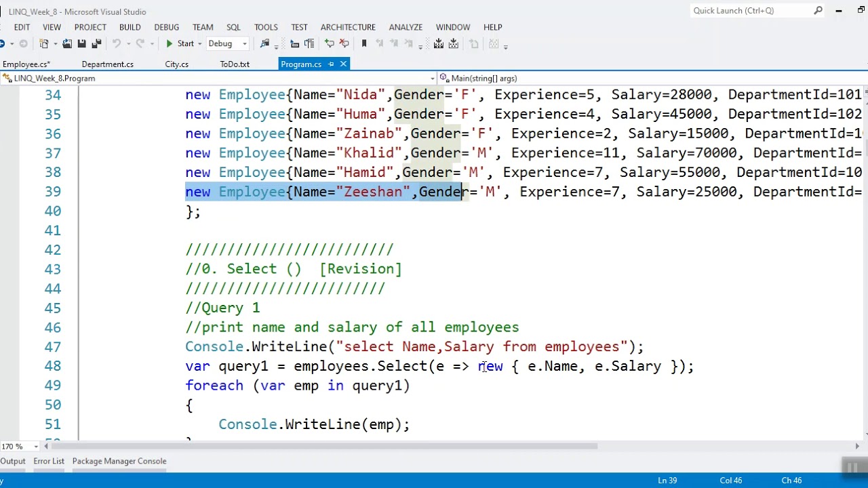Open the Start button's dropdown arrow
Image resolution: width=868 pixels, height=488 pixels.
click(x=200, y=44)
